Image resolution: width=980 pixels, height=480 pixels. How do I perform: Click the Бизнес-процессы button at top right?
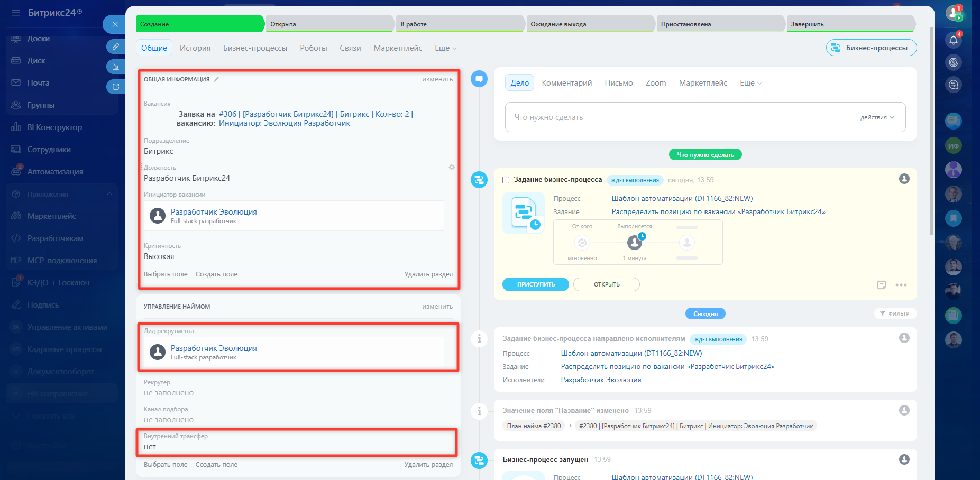(x=871, y=48)
